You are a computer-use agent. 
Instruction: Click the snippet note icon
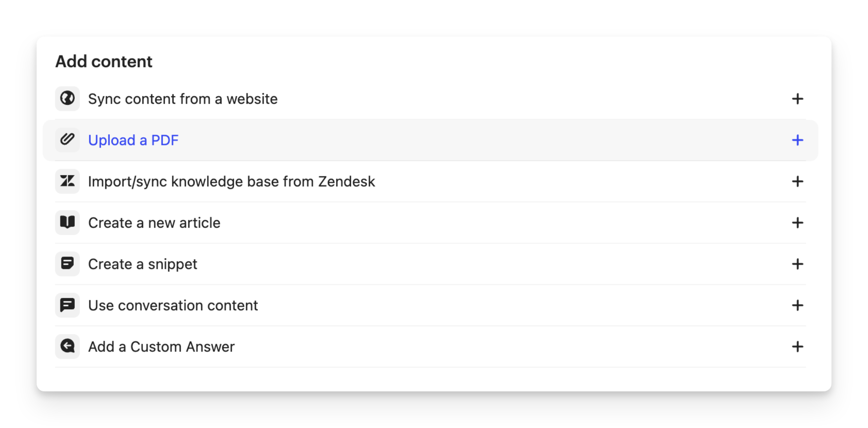(68, 264)
